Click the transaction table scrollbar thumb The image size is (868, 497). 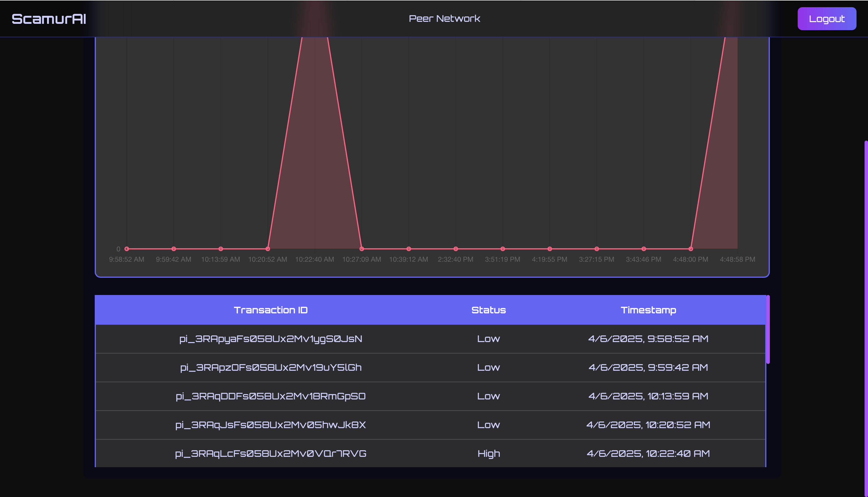(x=768, y=329)
